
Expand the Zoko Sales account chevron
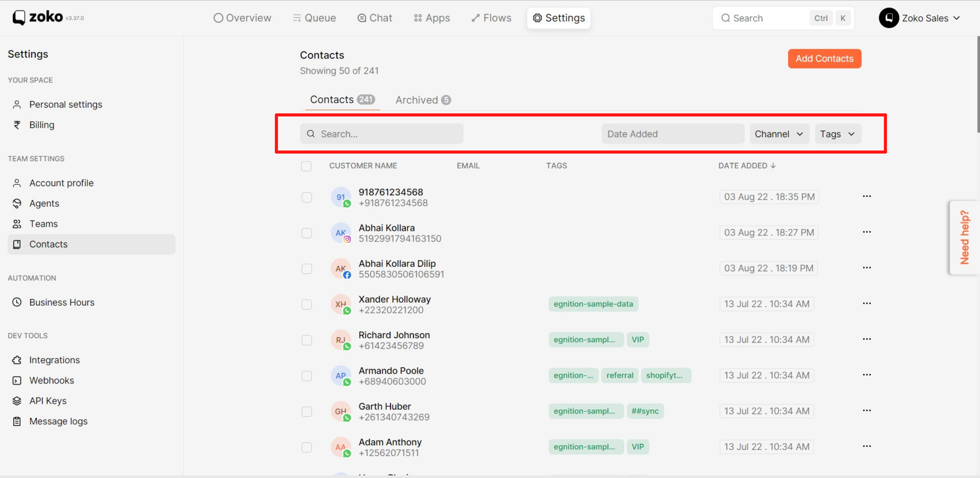pyautogui.click(x=957, y=18)
